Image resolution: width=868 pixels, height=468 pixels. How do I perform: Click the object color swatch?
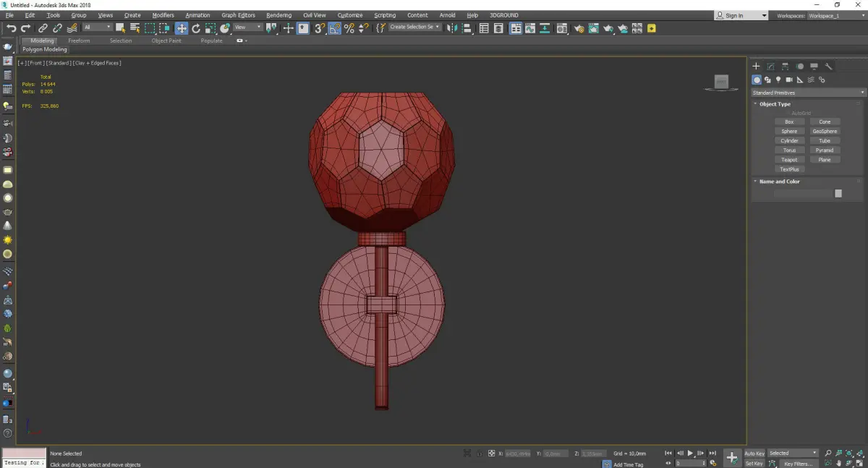click(x=838, y=193)
